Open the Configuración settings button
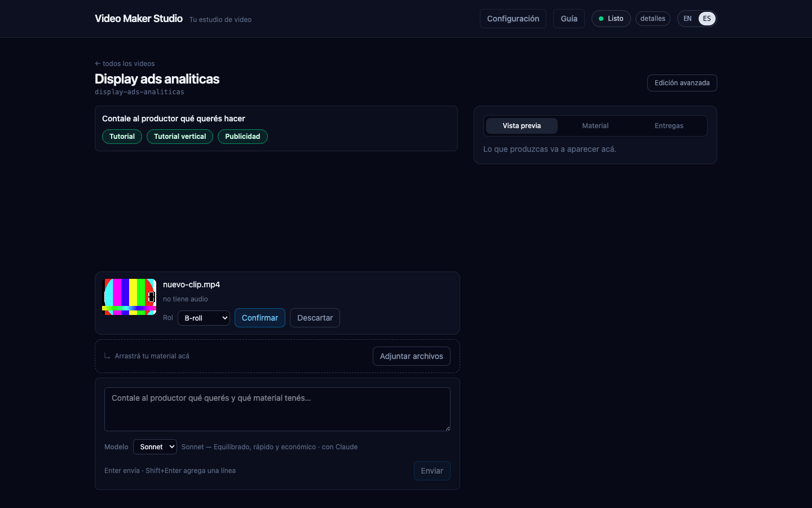Screen dimensions: 812x508 [x=513, y=19]
